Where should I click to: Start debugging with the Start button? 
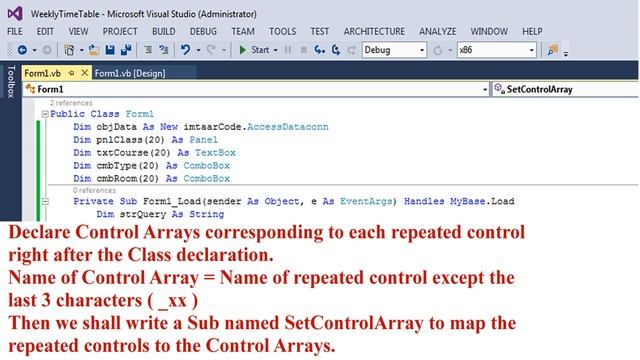tap(254, 50)
